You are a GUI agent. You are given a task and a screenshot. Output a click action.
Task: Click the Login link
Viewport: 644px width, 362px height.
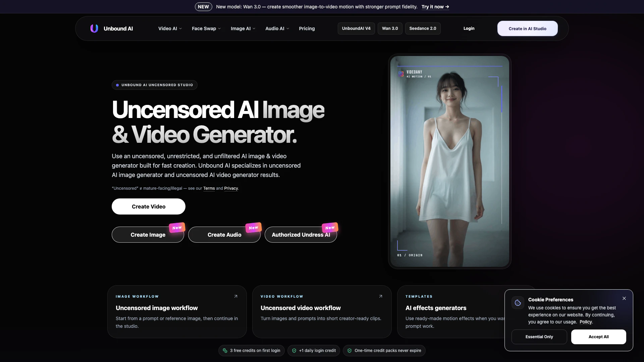(469, 28)
